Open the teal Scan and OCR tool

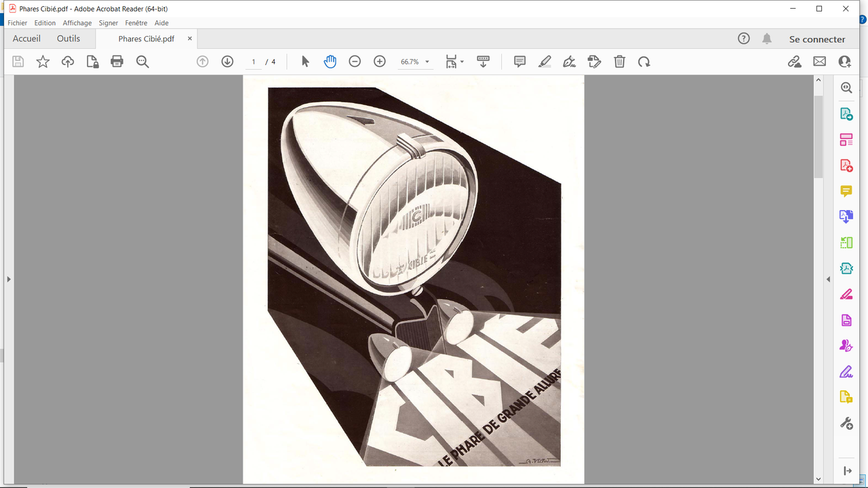coord(846,268)
